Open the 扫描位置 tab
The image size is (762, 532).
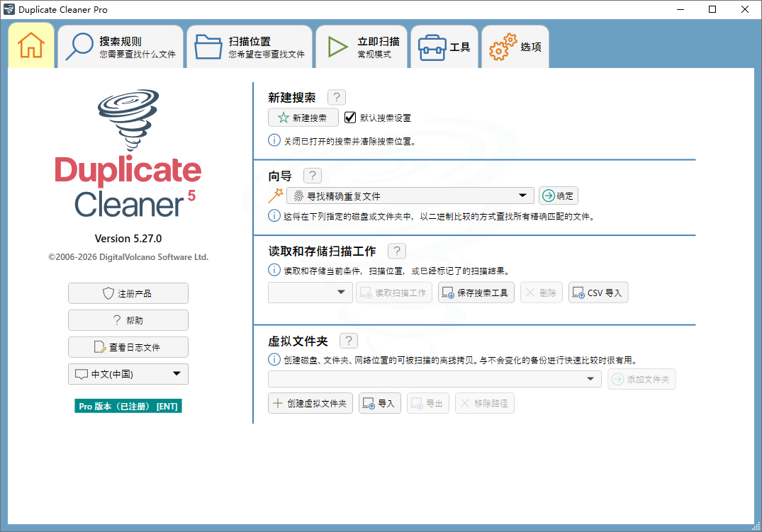[250, 47]
